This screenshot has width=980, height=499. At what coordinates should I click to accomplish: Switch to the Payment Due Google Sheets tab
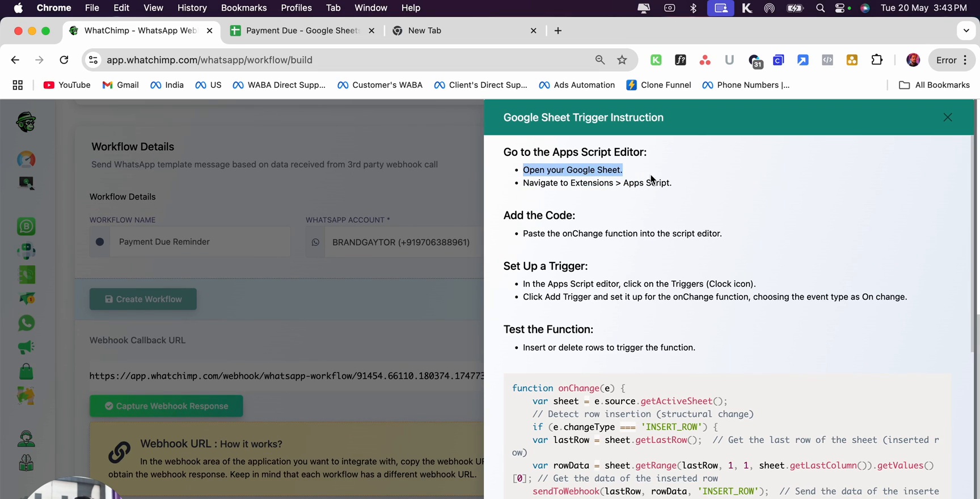[303, 31]
